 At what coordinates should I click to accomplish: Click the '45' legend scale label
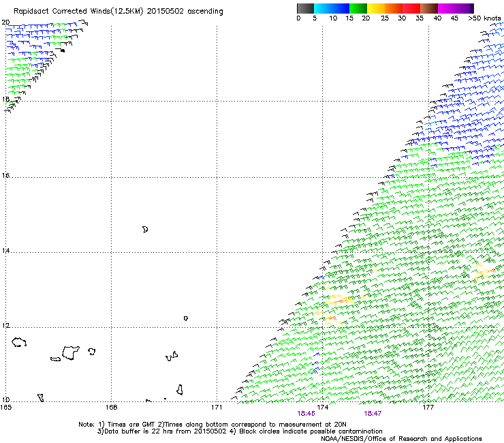[x=454, y=18]
